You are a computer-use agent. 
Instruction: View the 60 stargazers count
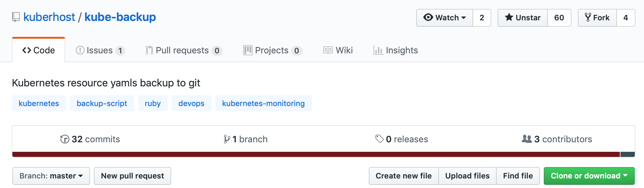559,18
